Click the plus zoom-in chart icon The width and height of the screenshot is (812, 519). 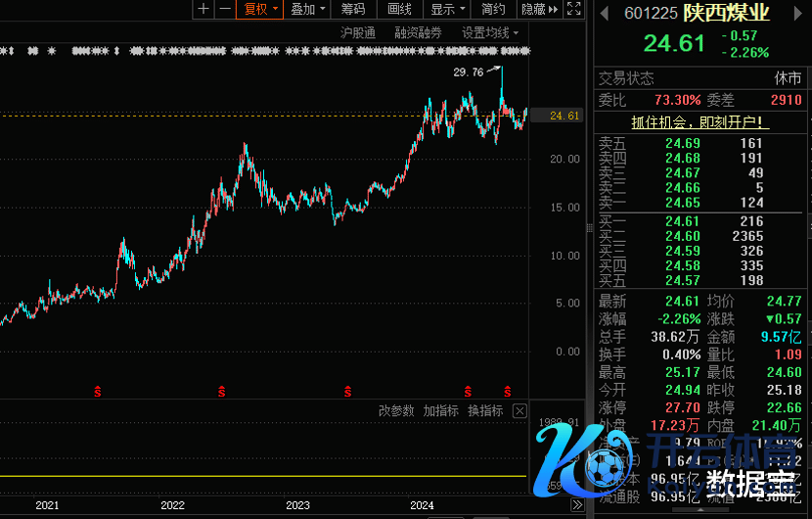click(x=203, y=9)
